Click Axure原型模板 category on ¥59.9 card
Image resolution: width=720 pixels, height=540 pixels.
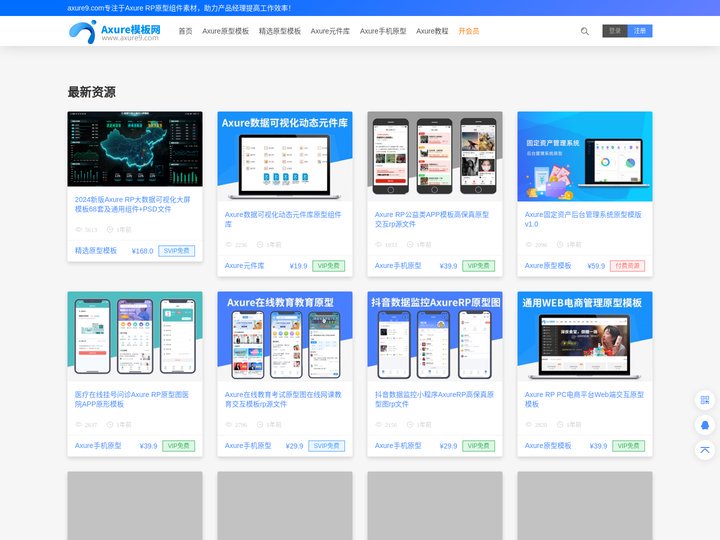(x=548, y=265)
